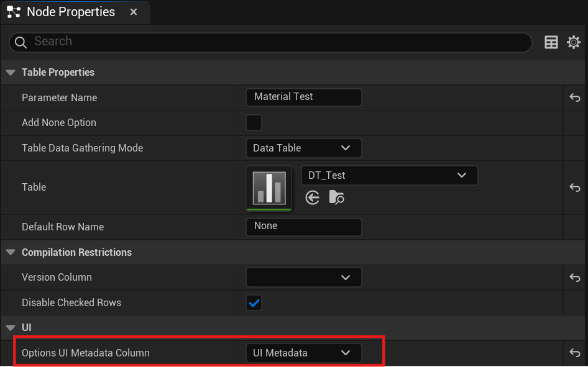Reset Options UI Metadata Column to default

[x=575, y=353]
